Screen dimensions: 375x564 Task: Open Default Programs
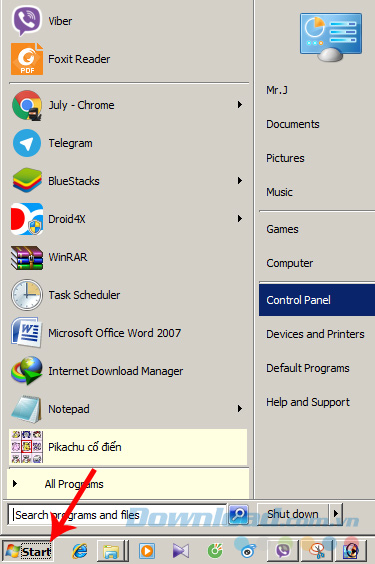(317, 368)
